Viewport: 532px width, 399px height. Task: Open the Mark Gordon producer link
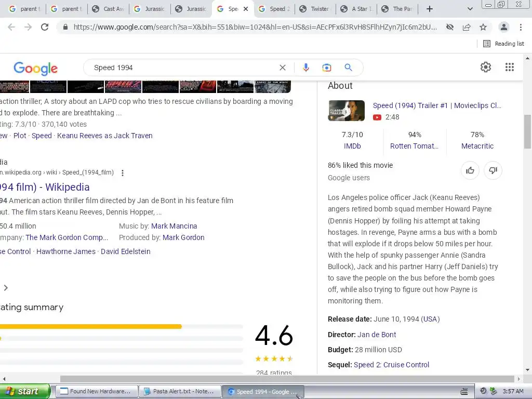[x=183, y=237]
